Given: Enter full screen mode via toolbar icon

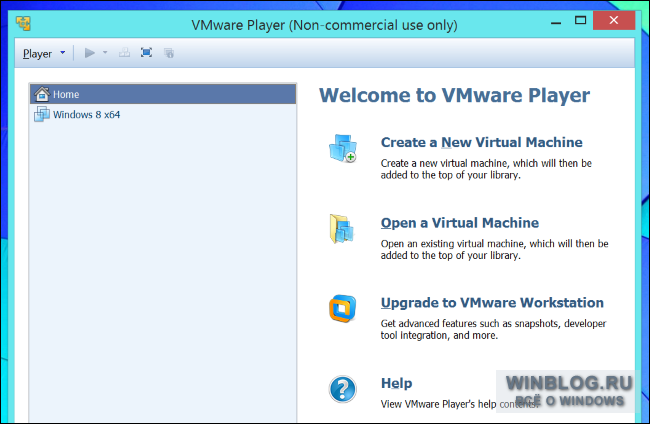Looking at the screenshot, I should [146, 53].
